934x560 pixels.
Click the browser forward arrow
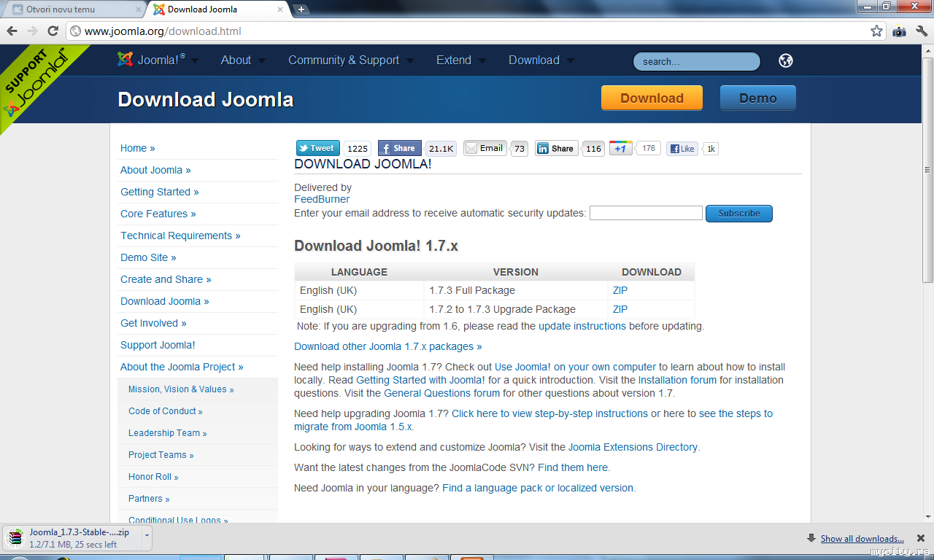[x=32, y=31]
